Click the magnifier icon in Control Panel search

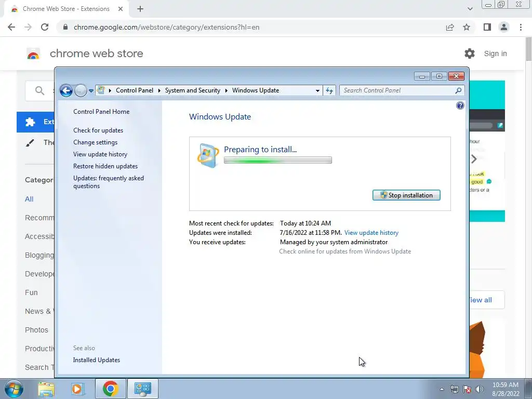pyautogui.click(x=458, y=90)
